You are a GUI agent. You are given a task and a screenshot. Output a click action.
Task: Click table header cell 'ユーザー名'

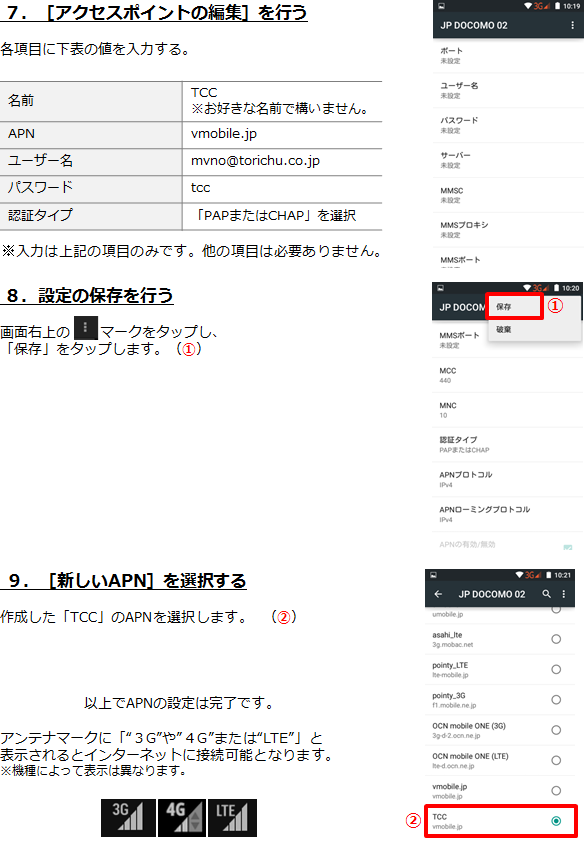pyautogui.click(x=91, y=161)
